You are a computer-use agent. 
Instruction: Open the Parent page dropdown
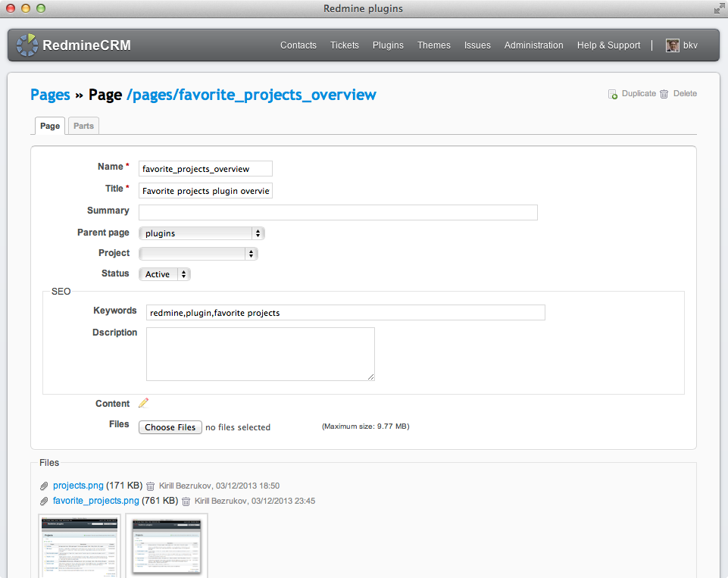[202, 233]
